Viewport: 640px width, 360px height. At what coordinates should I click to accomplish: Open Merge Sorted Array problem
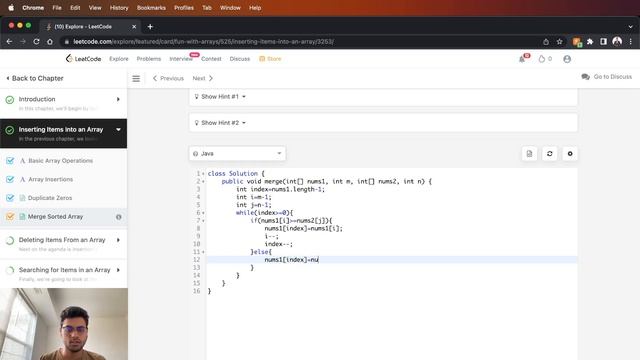[x=55, y=217]
